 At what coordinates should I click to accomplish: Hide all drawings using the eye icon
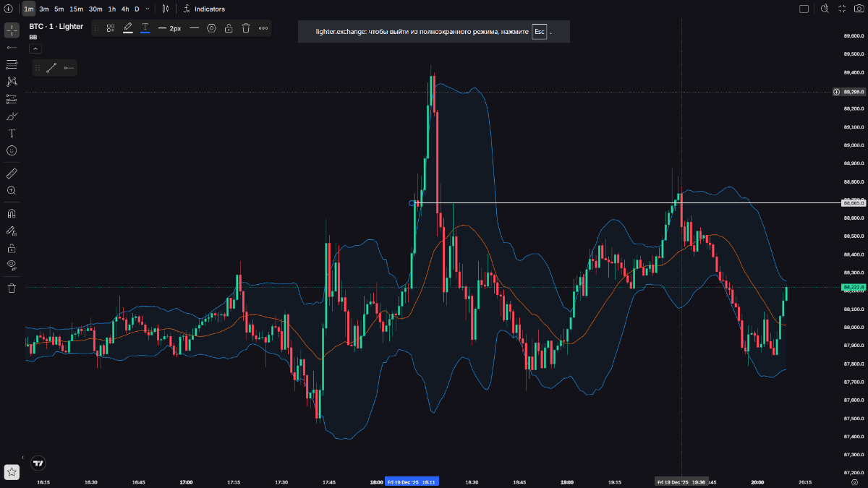12,265
